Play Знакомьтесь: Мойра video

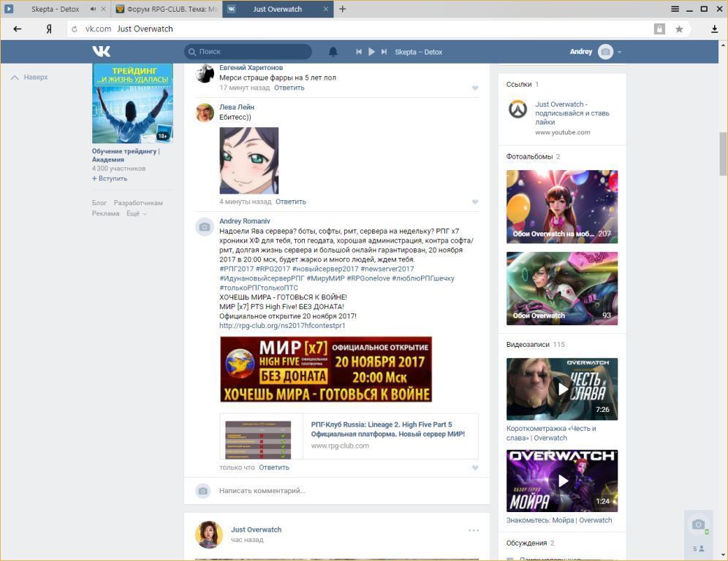562,481
